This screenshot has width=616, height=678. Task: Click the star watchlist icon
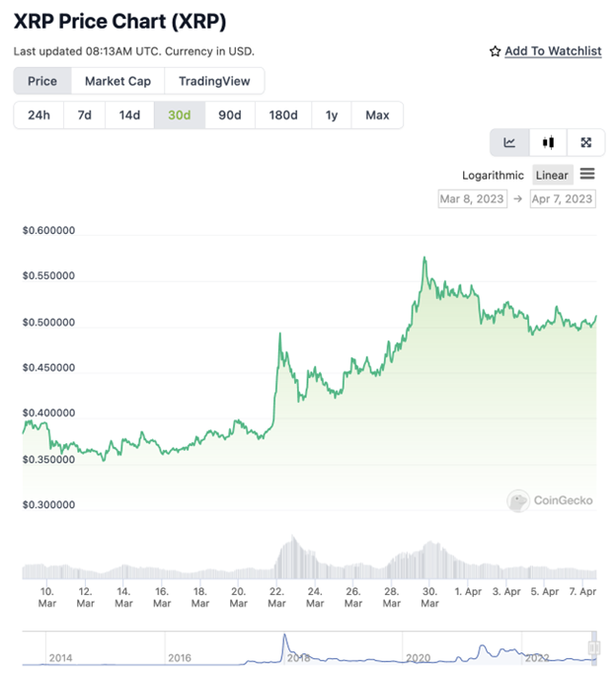(x=496, y=51)
